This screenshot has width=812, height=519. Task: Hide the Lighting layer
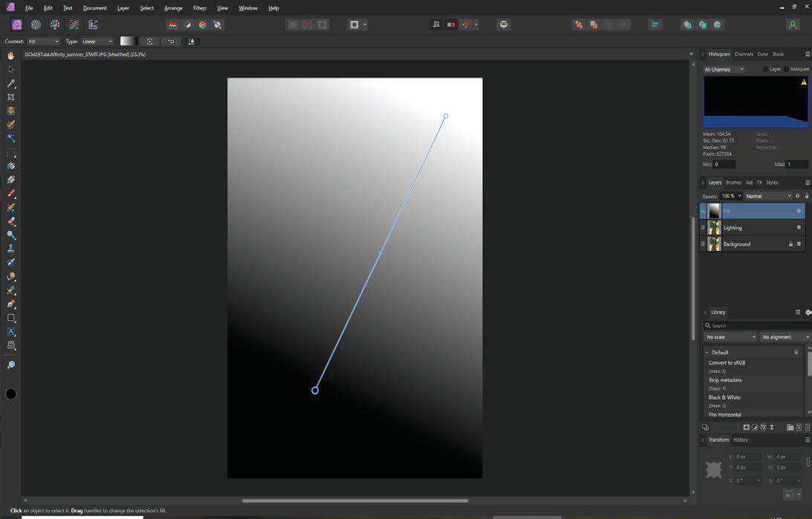[799, 228]
